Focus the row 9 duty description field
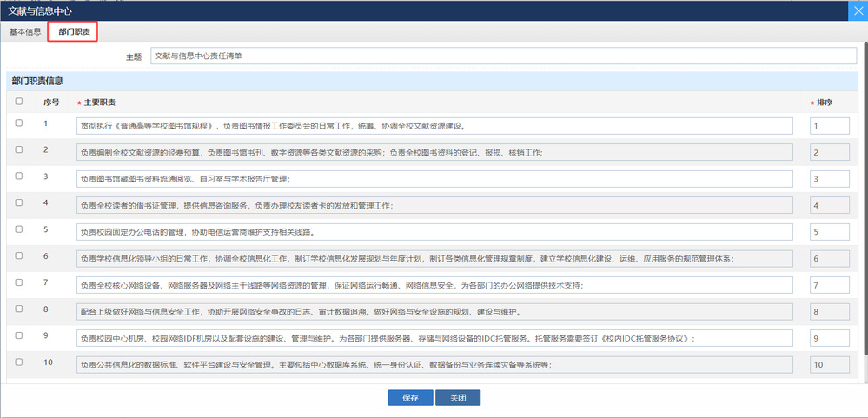 point(434,338)
